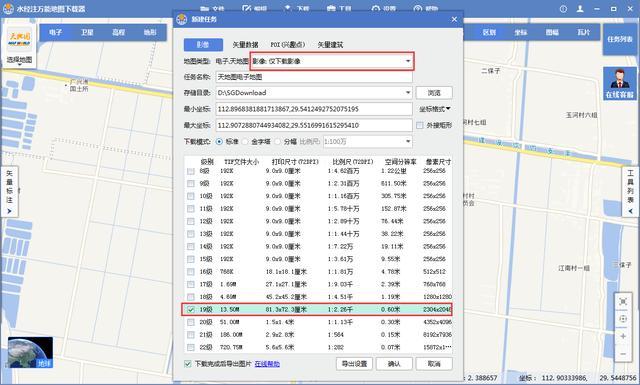Check the 22级 level checkbox
Image resolution: width=640 pixels, height=385 pixels.
(191, 347)
